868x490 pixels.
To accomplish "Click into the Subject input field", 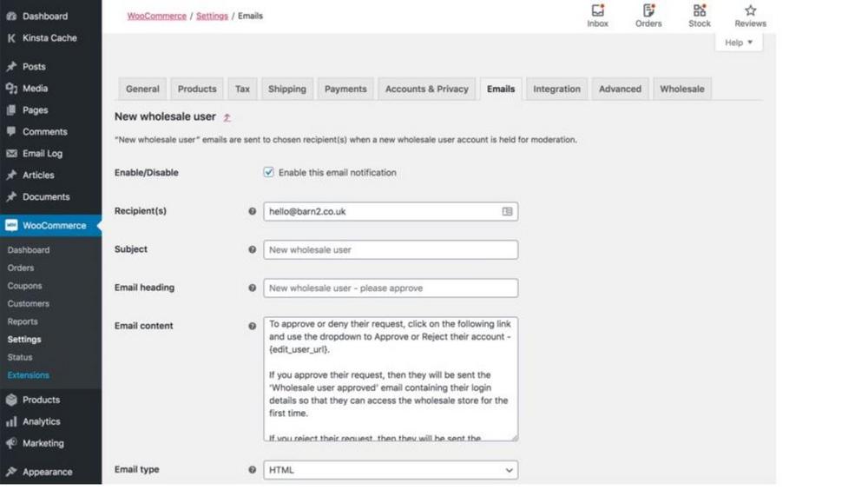I will 391,250.
